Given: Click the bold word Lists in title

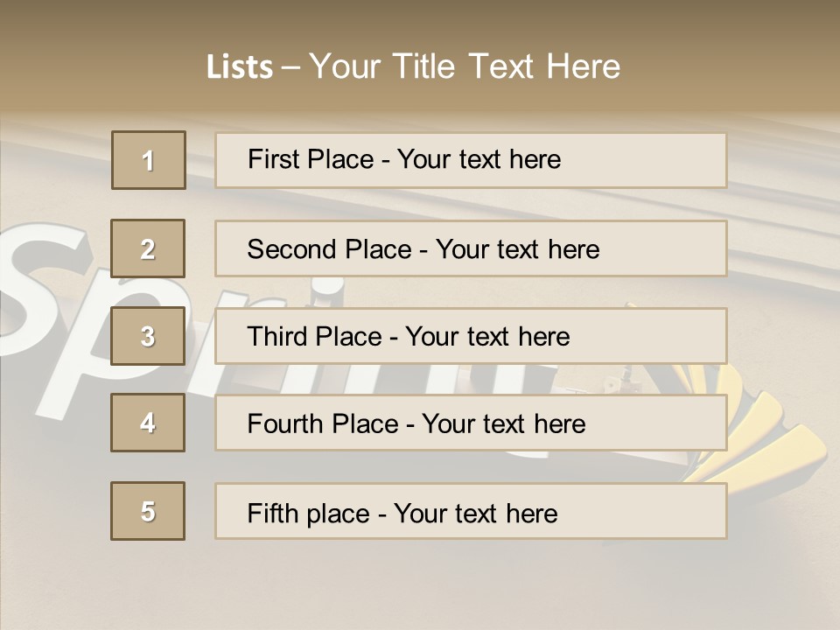Looking at the screenshot, I should pos(239,66).
